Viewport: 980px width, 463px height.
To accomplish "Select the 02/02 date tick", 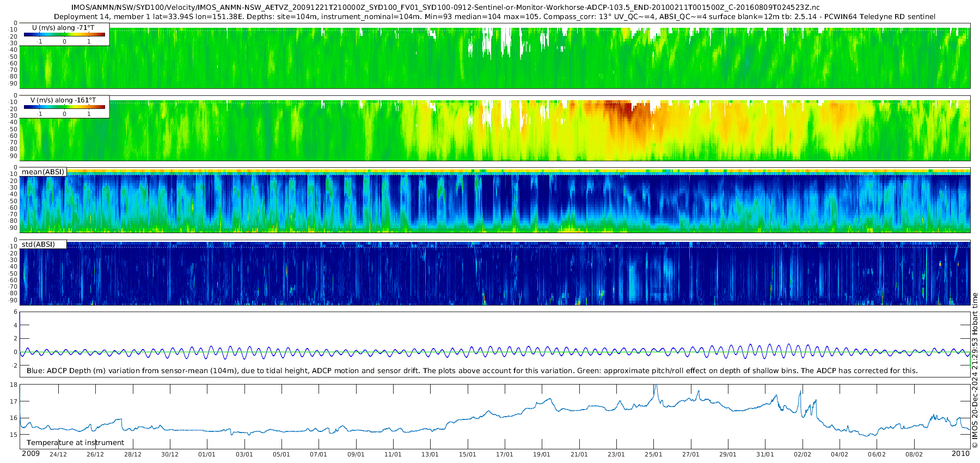I will [x=803, y=454].
